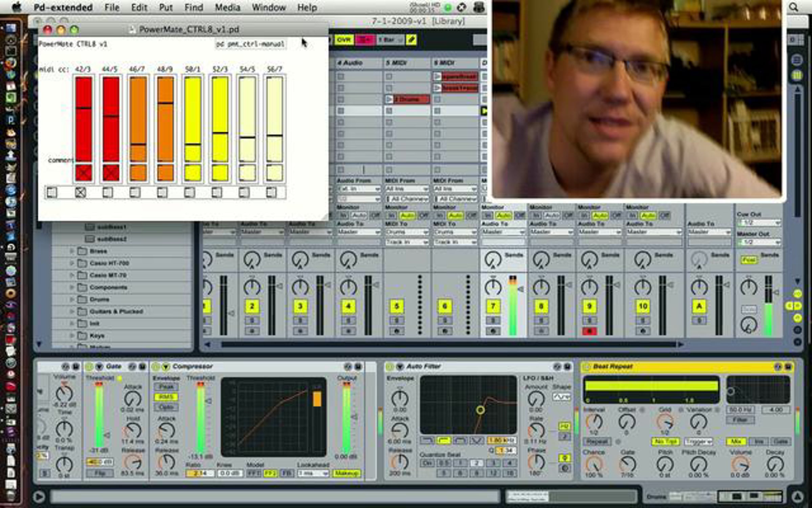Click the 42/3 red slider in the Pd window

pos(84,119)
